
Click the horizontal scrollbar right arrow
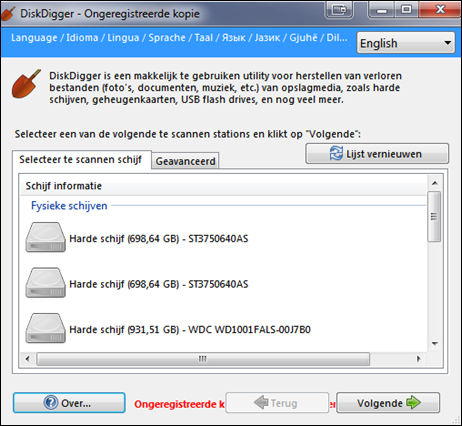pos(419,359)
